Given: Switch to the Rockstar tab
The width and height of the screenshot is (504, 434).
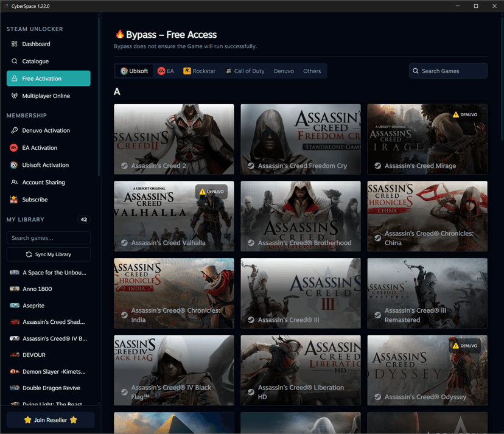Looking at the screenshot, I should 199,71.
